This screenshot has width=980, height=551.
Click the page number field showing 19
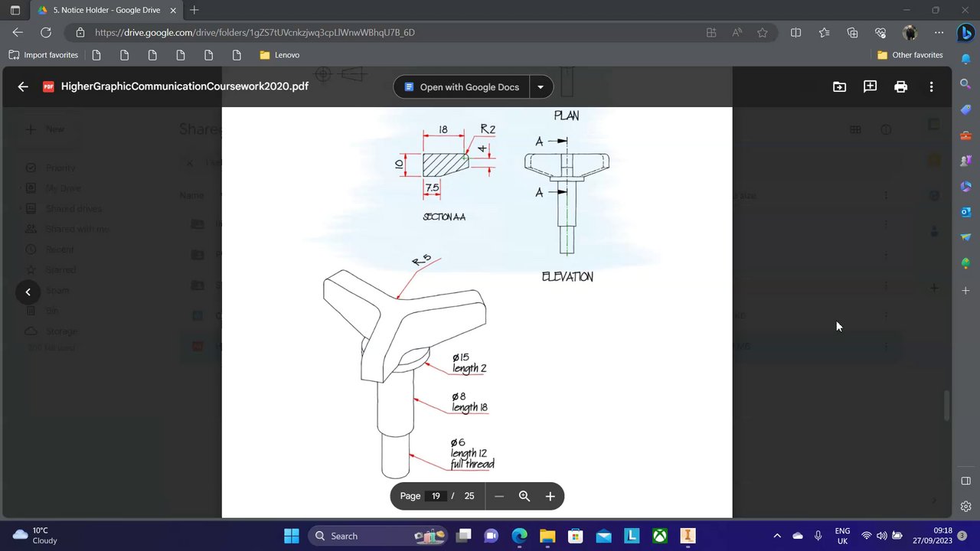point(436,496)
